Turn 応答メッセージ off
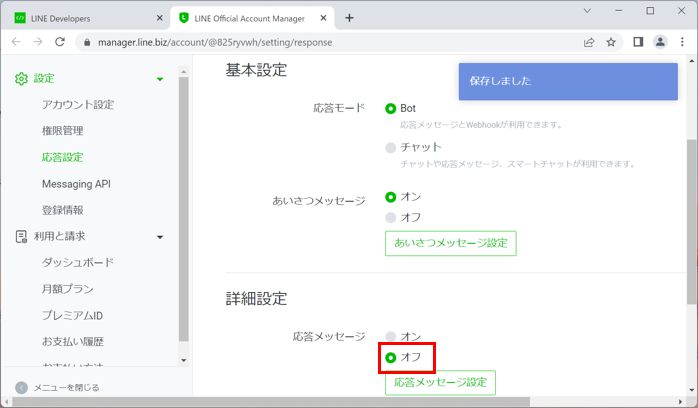The height and width of the screenshot is (408, 698). pyautogui.click(x=390, y=357)
